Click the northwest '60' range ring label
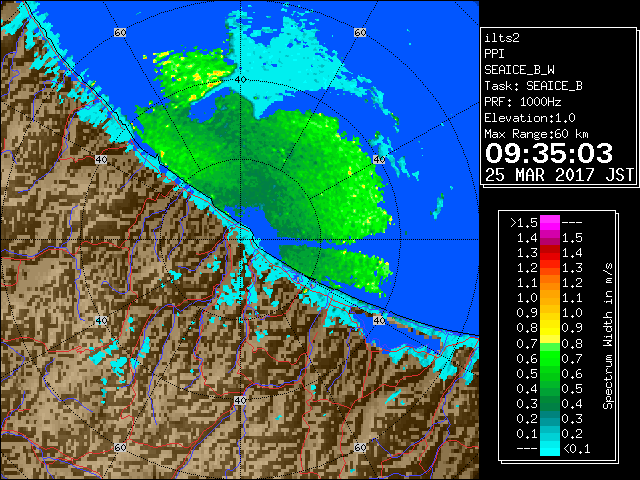Image resolution: width=640 pixels, height=480 pixels. [x=120, y=33]
